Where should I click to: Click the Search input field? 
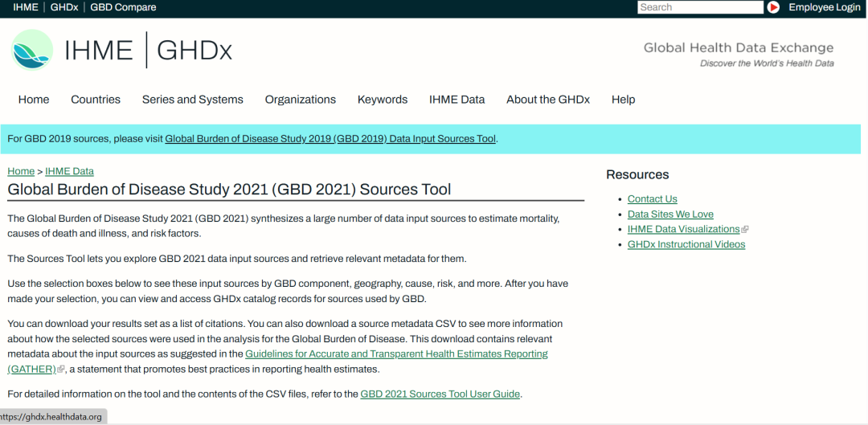pos(700,7)
